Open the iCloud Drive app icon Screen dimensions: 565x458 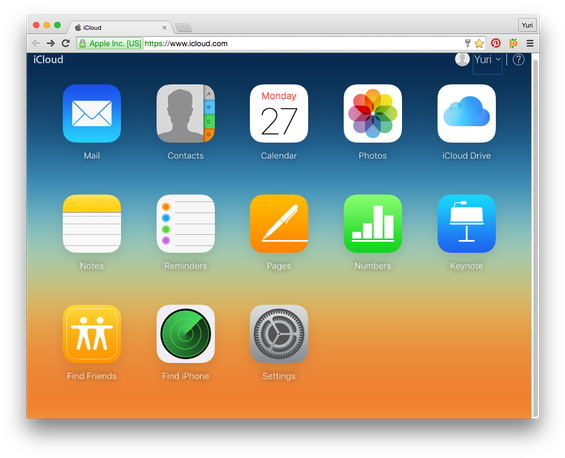pyautogui.click(x=466, y=114)
